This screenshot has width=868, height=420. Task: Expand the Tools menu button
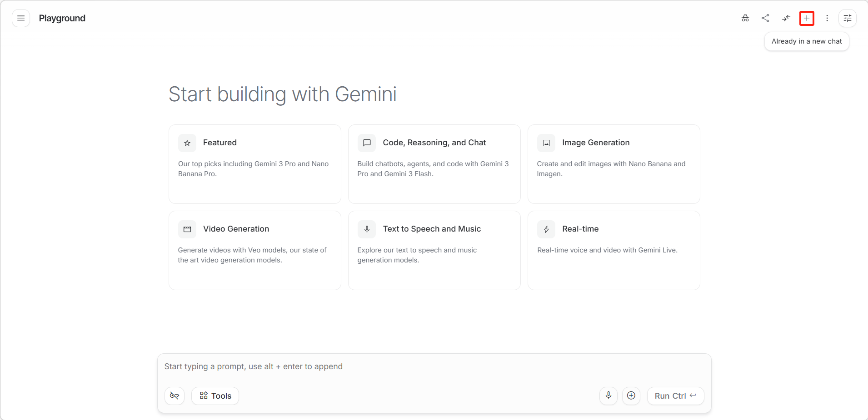point(215,396)
